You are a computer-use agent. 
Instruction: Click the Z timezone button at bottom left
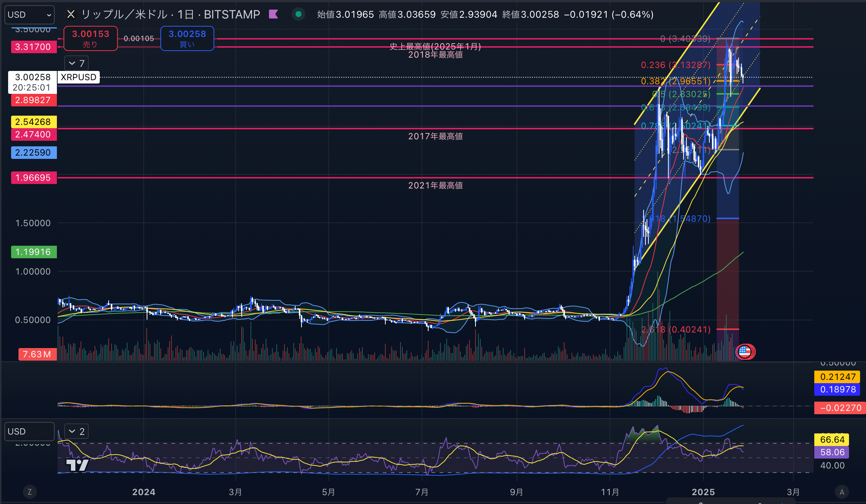tap(30, 492)
